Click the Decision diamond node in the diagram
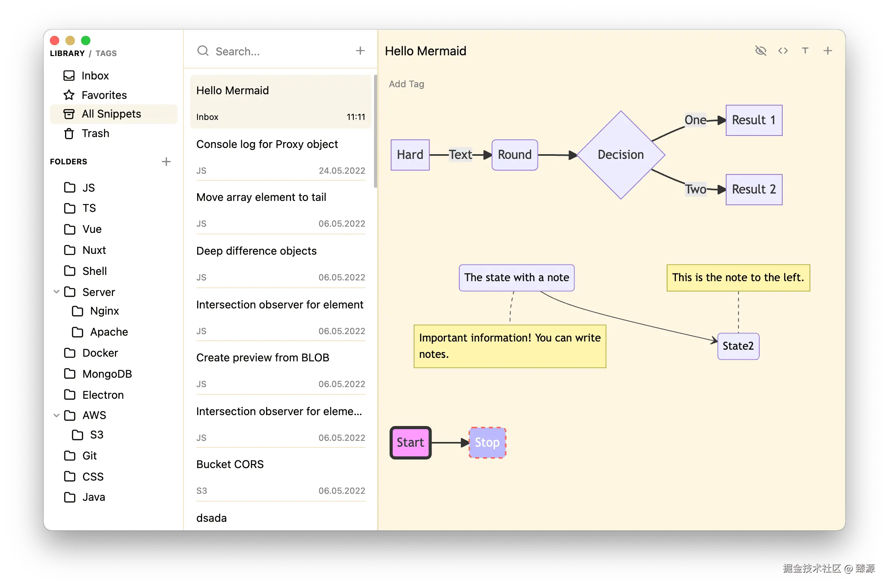The width and height of the screenshot is (889, 588). point(621,155)
